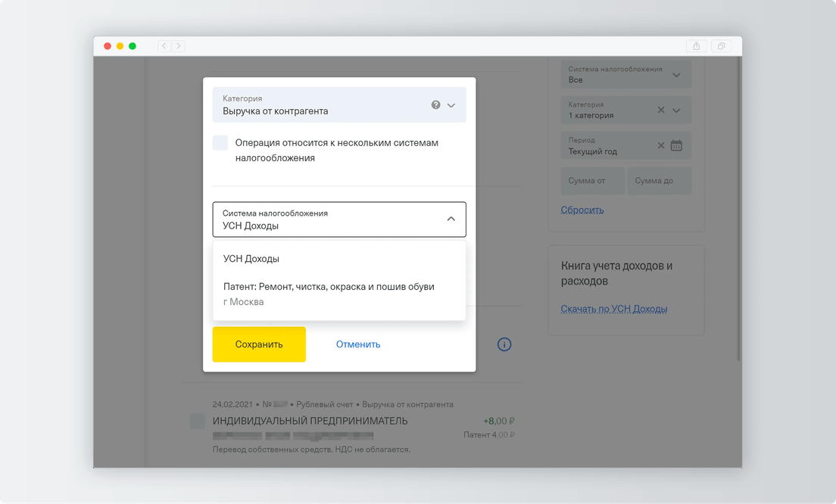Choose УСН Доходы from the list
This screenshot has height=504, width=836.
coord(251,259)
